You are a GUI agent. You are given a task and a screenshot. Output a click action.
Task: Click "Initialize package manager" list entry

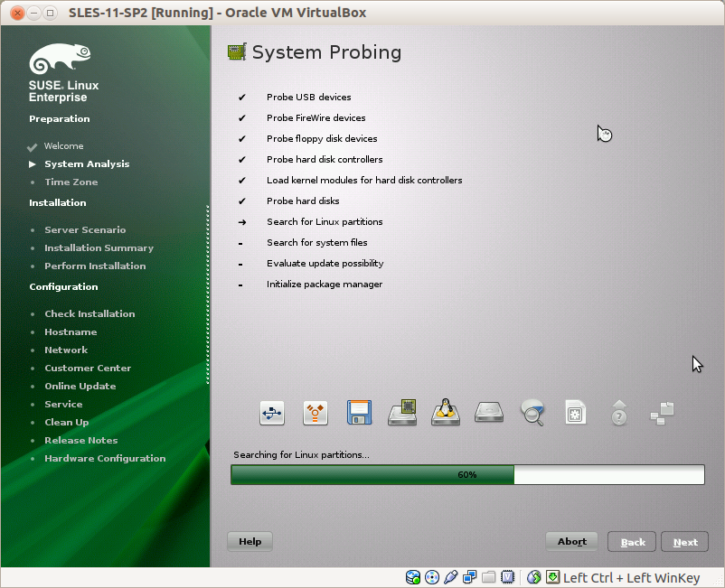(x=325, y=285)
